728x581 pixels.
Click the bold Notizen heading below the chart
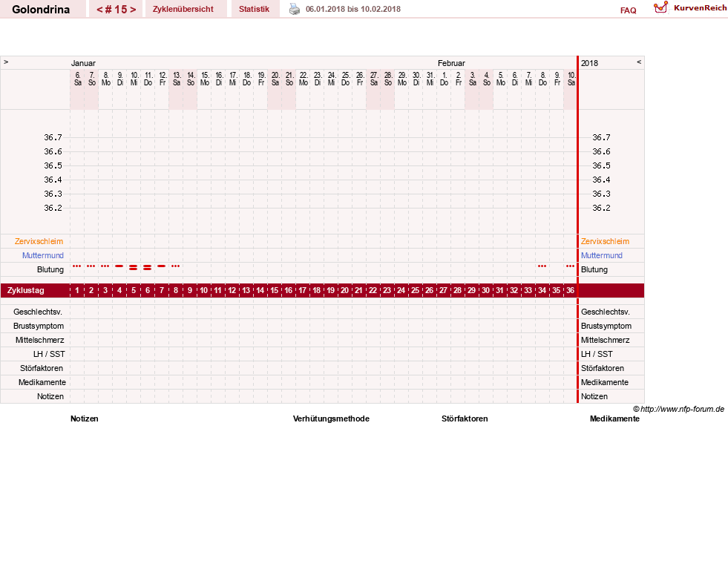pyautogui.click(x=85, y=418)
